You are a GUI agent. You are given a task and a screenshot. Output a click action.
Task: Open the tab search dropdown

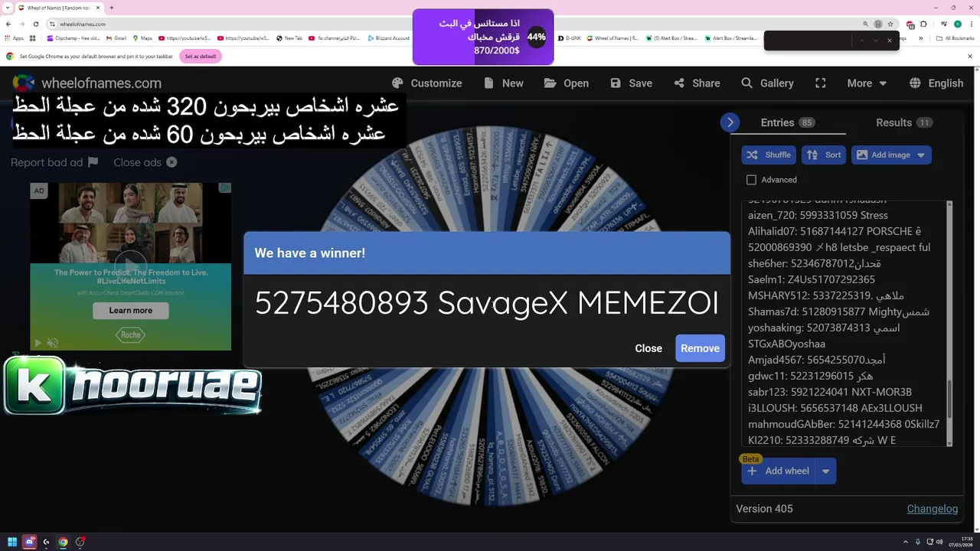click(x=8, y=8)
